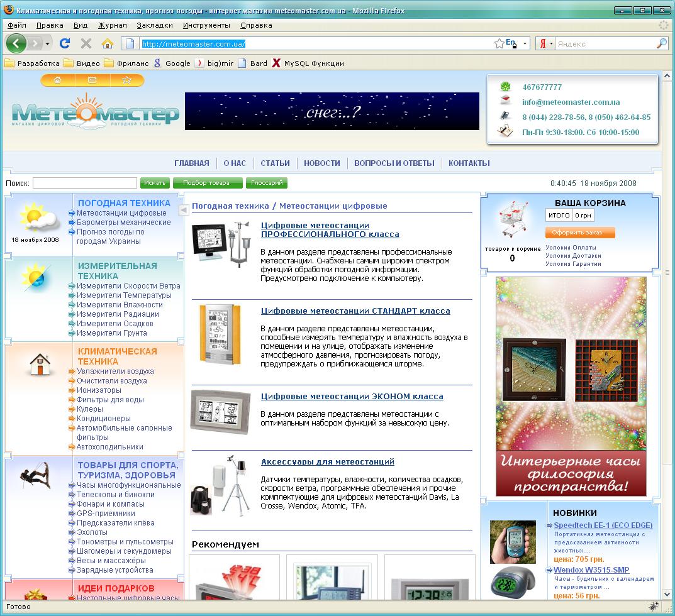
Task: Open the Bard bookmark
Action: (253, 63)
